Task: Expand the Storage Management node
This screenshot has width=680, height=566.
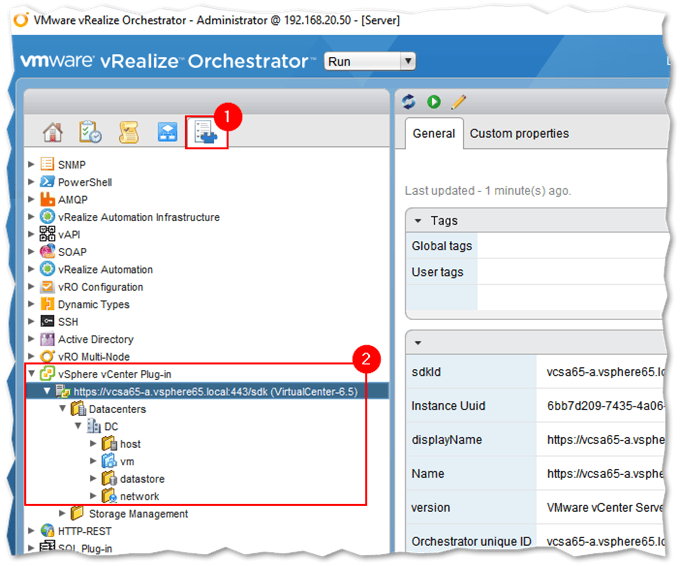Action: [62, 513]
